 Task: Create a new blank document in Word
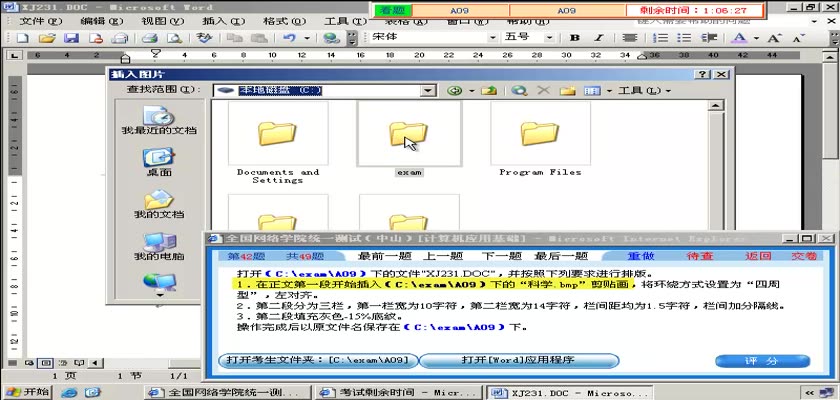(22, 38)
